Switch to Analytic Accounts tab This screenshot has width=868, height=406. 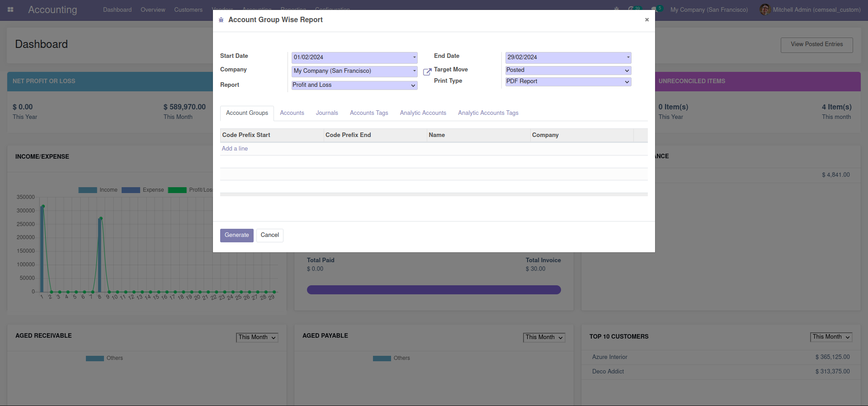(423, 113)
